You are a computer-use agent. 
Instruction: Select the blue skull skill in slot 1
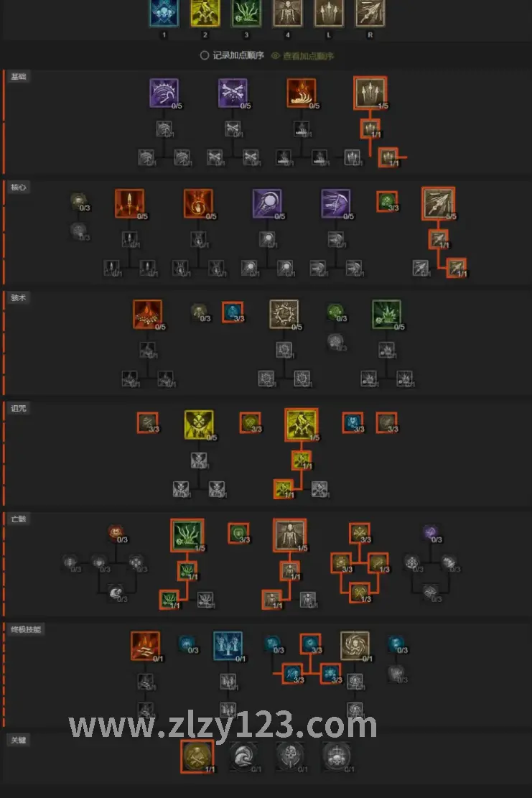164,12
